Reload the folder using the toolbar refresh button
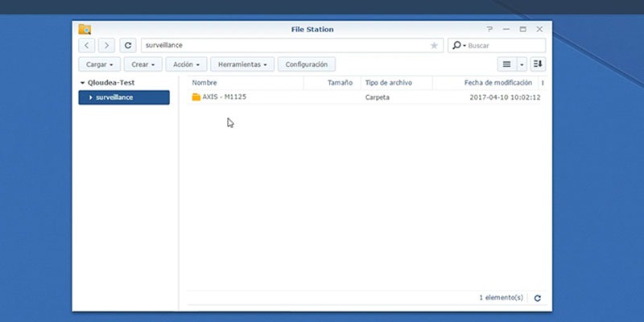Viewport: 644px width, 322px height. (x=128, y=45)
